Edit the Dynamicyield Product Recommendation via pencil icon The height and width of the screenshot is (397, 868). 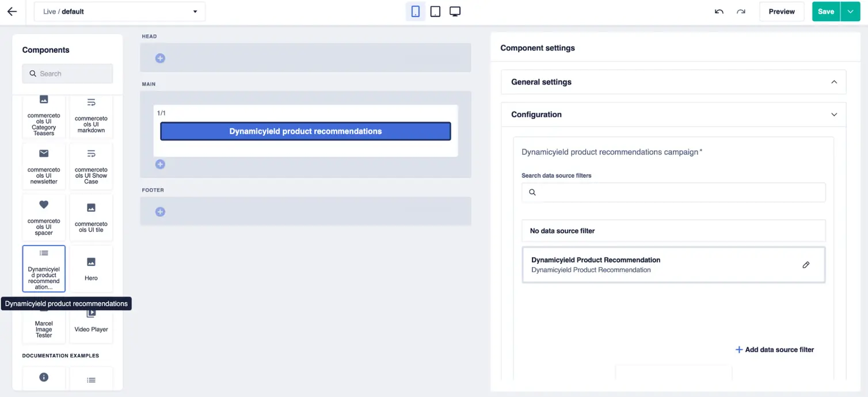coord(806,265)
